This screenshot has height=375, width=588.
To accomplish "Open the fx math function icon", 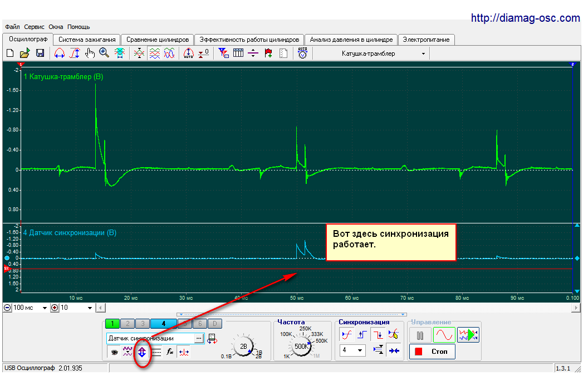I will (170, 352).
